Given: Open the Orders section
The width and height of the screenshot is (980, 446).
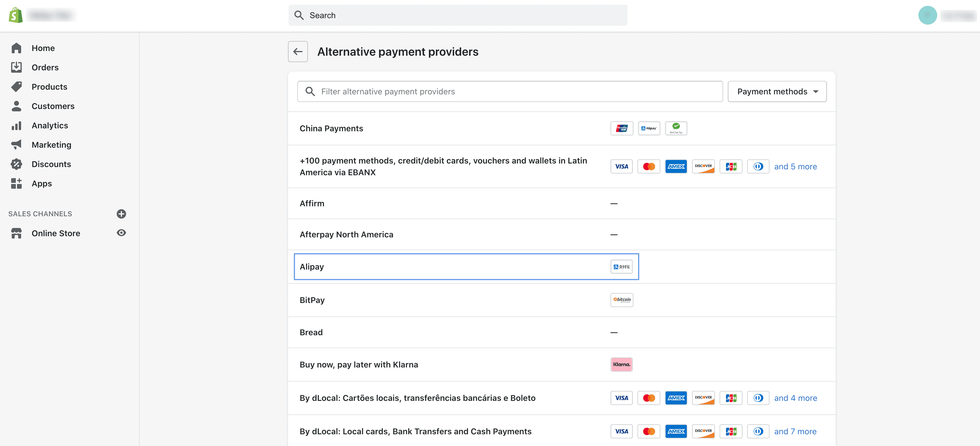Looking at the screenshot, I should click(45, 68).
